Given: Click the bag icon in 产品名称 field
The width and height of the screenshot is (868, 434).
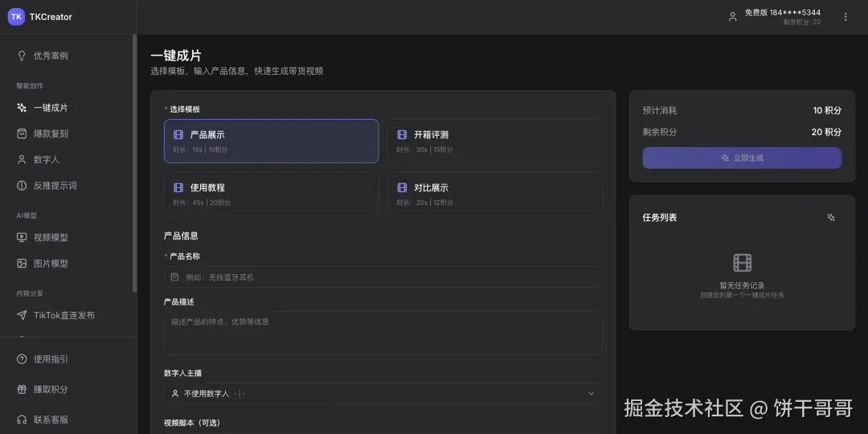Looking at the screenshot, I should (175, 276).
